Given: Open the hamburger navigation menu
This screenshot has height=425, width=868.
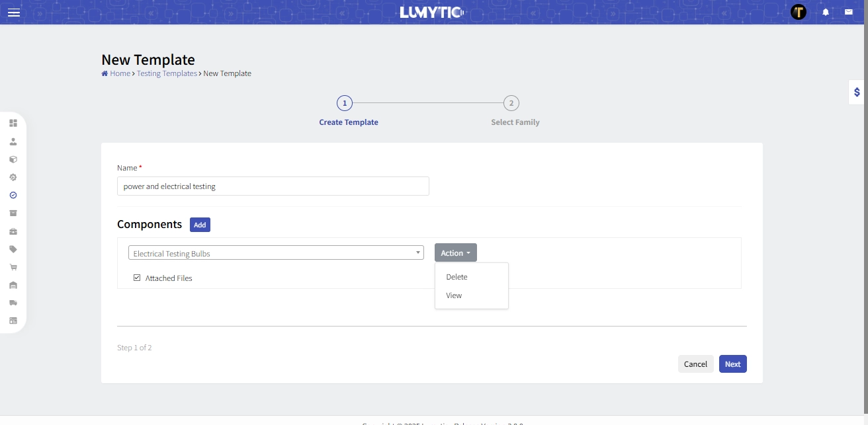Looking at the screenshot, I should coord(13,12).
